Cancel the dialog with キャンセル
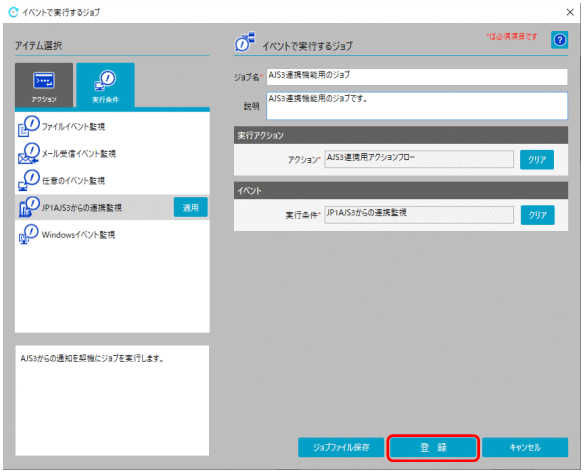 coord(525,447)
